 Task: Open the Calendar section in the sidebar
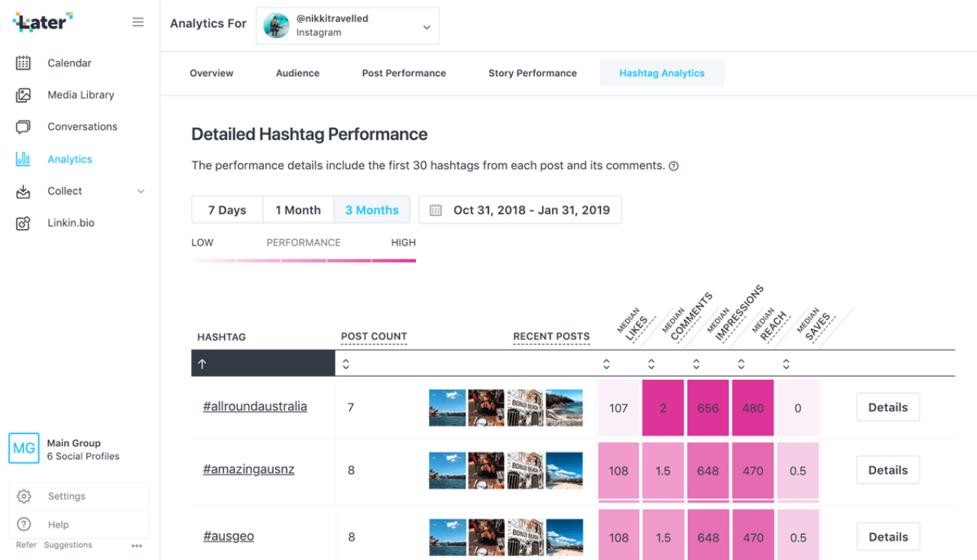coord(69,63)
